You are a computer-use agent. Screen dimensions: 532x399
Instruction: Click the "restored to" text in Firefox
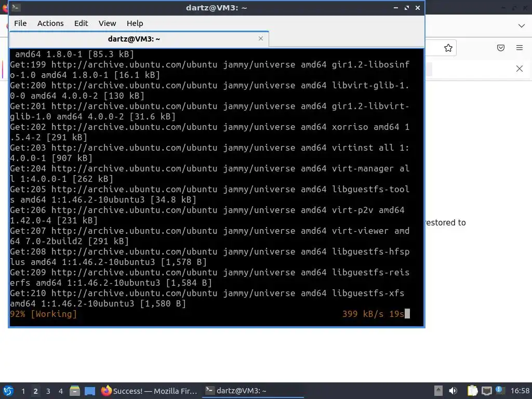445,222
